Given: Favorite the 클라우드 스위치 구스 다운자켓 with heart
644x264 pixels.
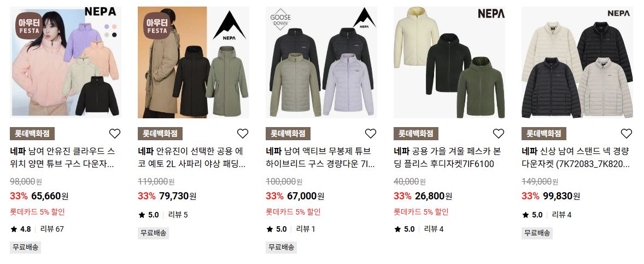Looking at the screenshot, I should point(115,134).
